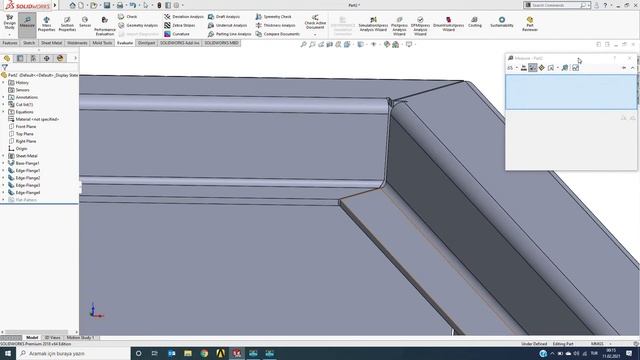Open the Sustainability tool
This screenshot has height=360, width=640.
pos(502,22)
